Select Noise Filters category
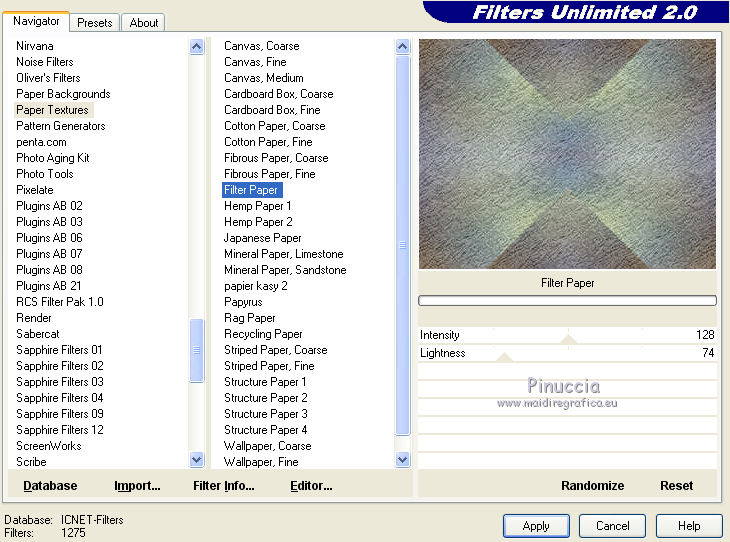Viewport: 730px width, 542px height. [x=45, y=62]
